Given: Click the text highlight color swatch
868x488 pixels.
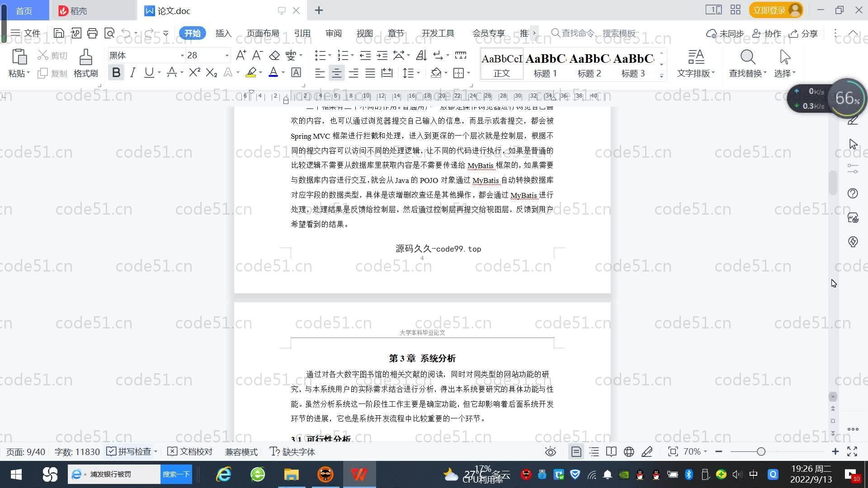Looking at the screenshot, I should [251, 73].
